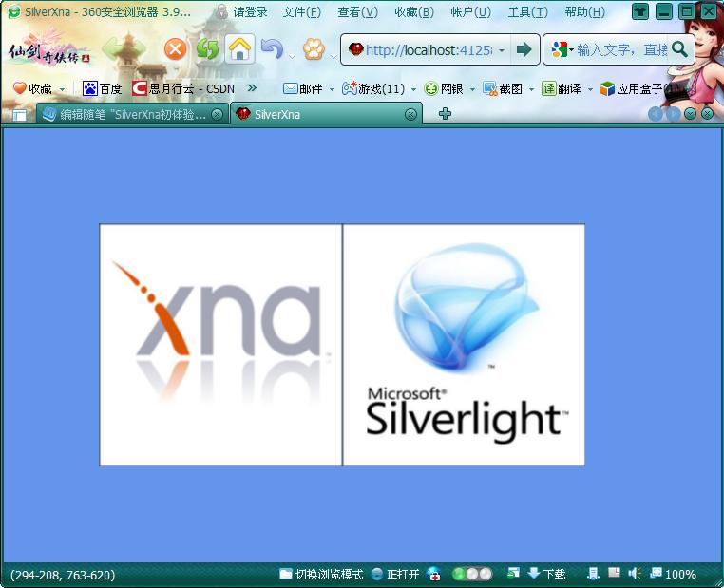Show more bookmarks with double chevron
Image resolution: width=724 pixels, height=588 pixels.
[x=252, y=87]
